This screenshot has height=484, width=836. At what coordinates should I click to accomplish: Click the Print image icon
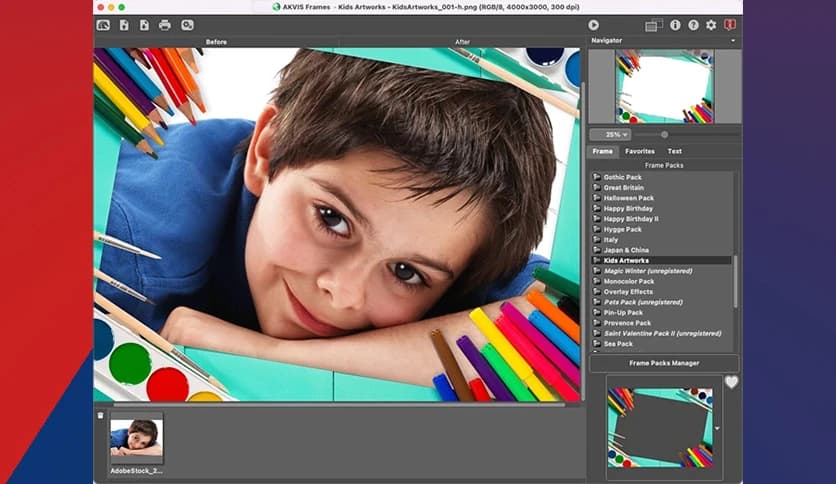tap(165, 25)
